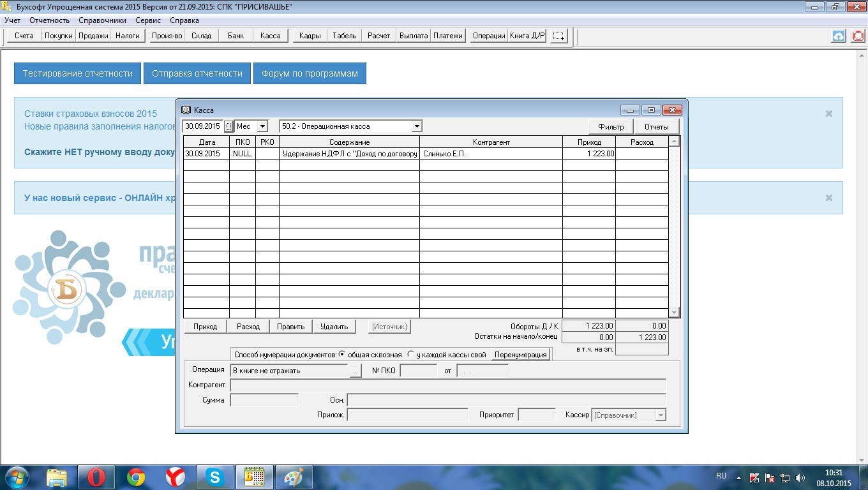Select 'у каждой кассы свой' numbering option
Viewport: 868px width, 490px height.
411,355
